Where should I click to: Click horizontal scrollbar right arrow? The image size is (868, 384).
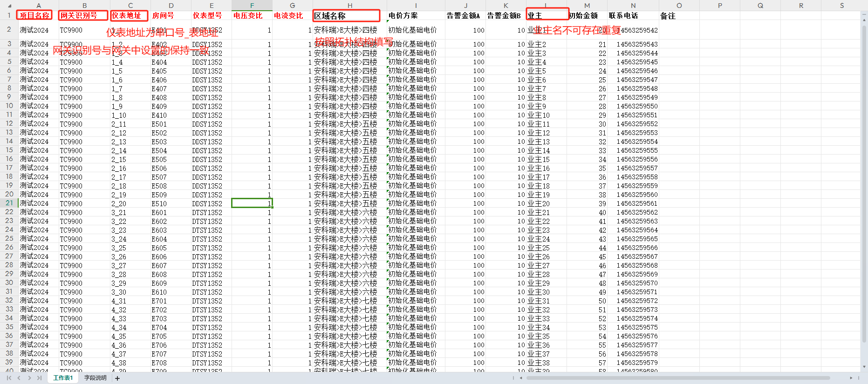tap(851, 378)
